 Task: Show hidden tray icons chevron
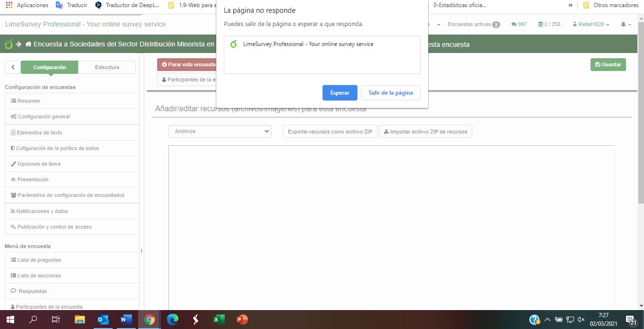(x=547, y=320)
